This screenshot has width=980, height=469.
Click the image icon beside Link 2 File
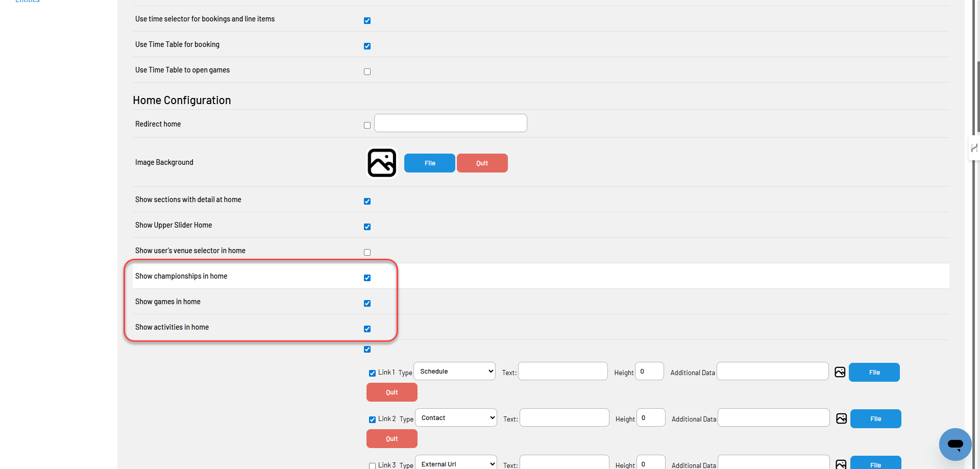coord(841,418)
